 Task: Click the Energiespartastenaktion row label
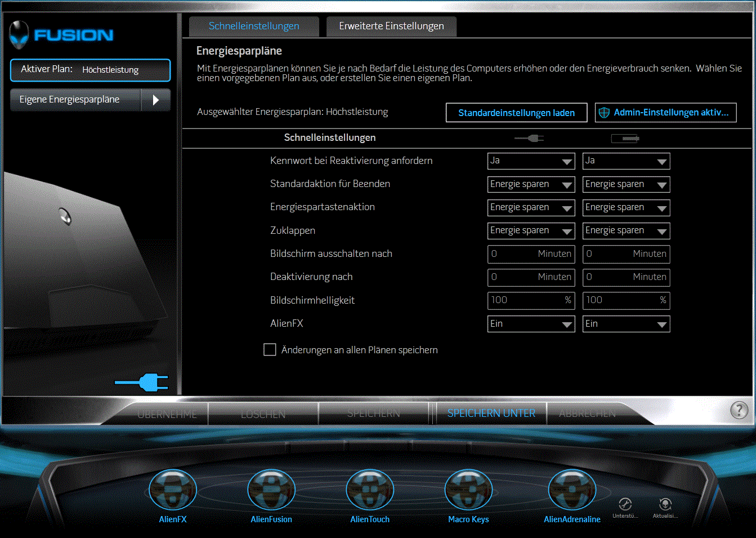[x=323, y=207]
